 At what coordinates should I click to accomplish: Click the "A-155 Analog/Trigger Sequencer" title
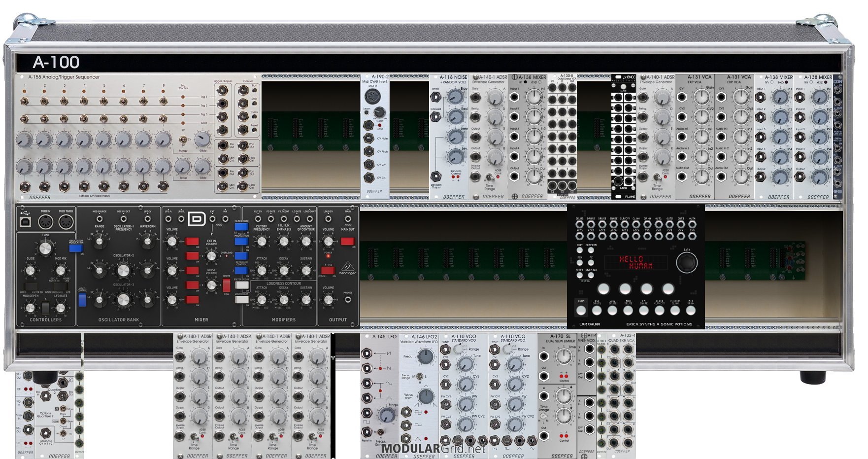[x=64, y=77]
